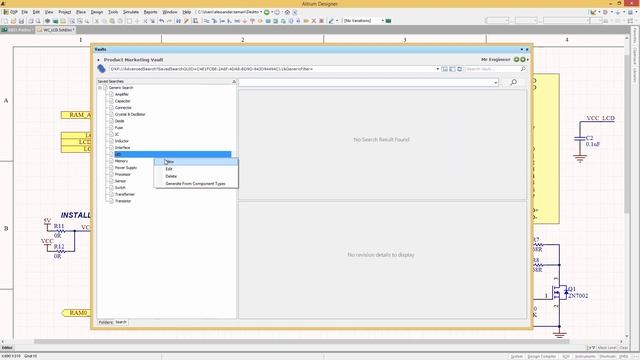
Task: Collapse the Saved Searches panel header arrow
Action: pyautogui.click(x=234, y=82)
